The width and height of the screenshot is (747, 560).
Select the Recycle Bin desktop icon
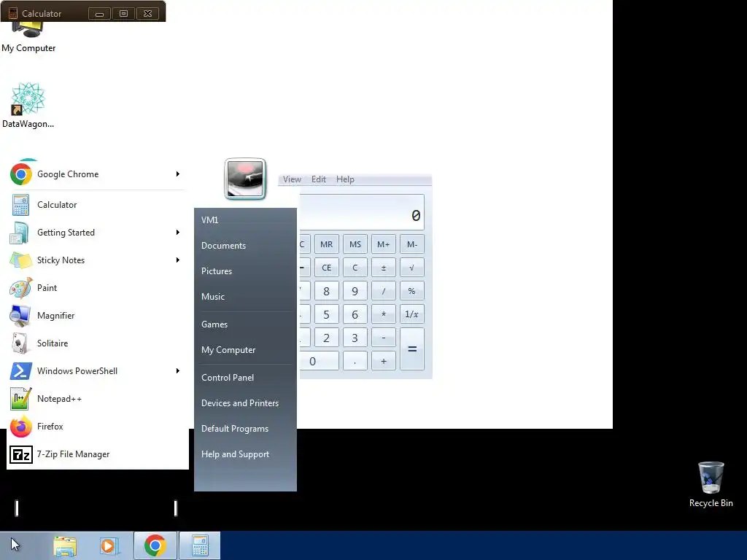(711, 484)
